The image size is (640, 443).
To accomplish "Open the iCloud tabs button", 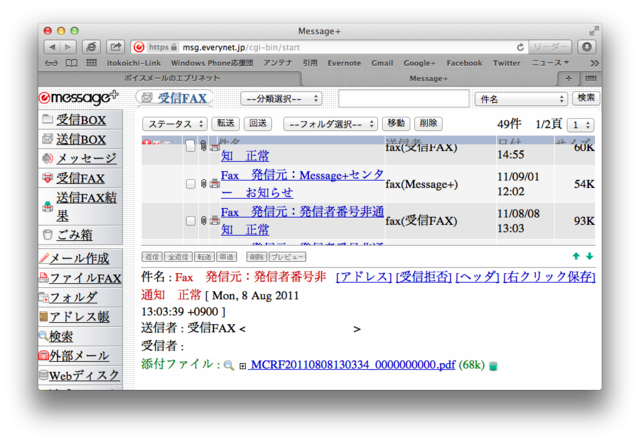I will pyautogui.click(x=91, y=47).
